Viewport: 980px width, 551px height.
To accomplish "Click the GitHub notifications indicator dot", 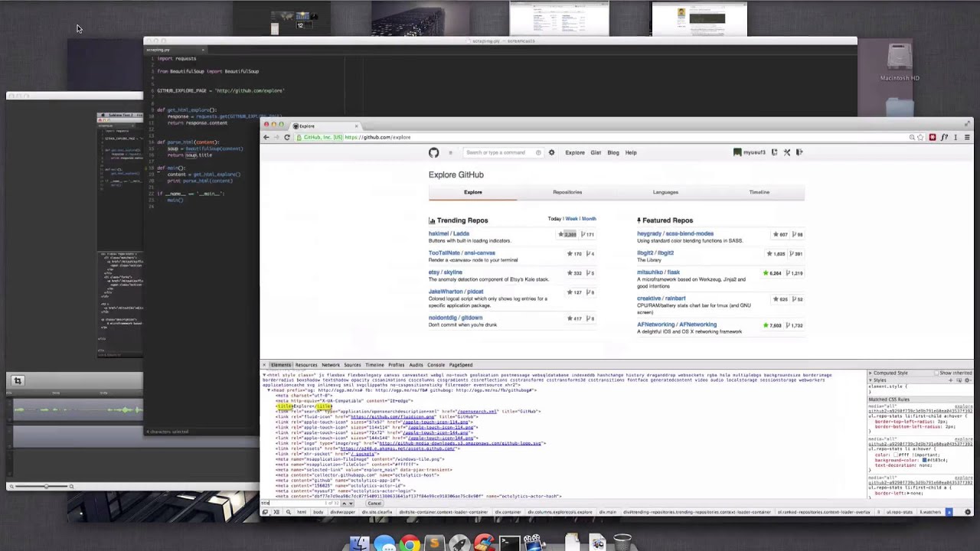I will coord(450,152).
